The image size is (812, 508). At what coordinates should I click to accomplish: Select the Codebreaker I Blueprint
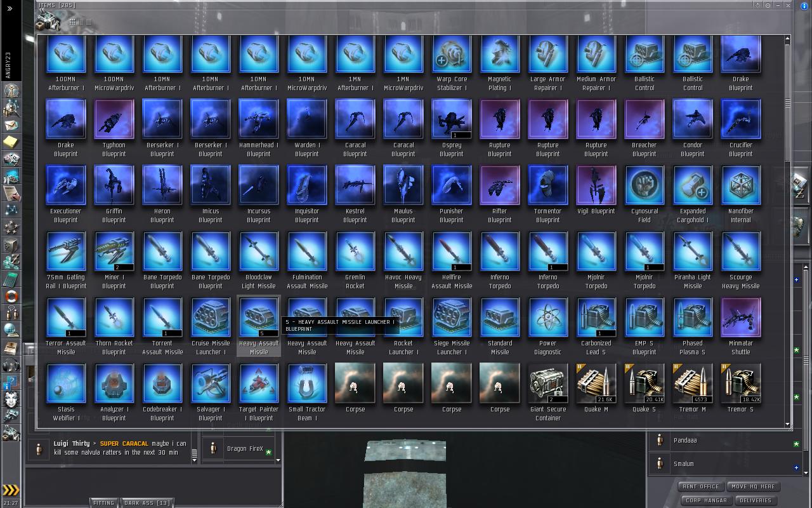(162, 392)
